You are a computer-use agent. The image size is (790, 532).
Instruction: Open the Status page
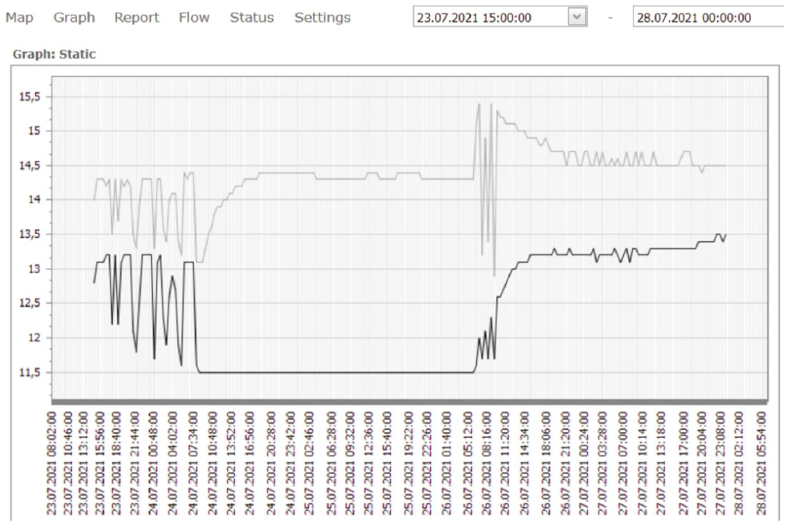[252, 17]
